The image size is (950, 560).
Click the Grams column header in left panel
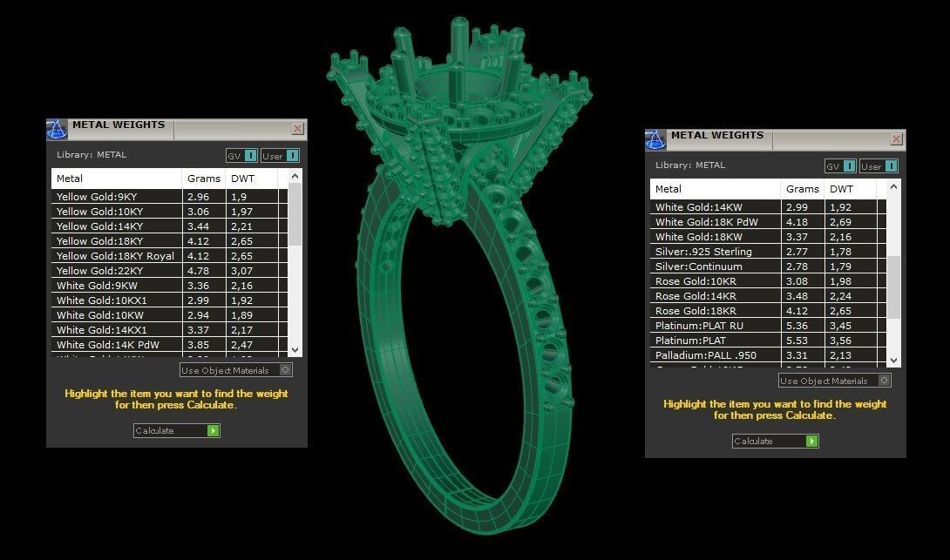point(204,179)
